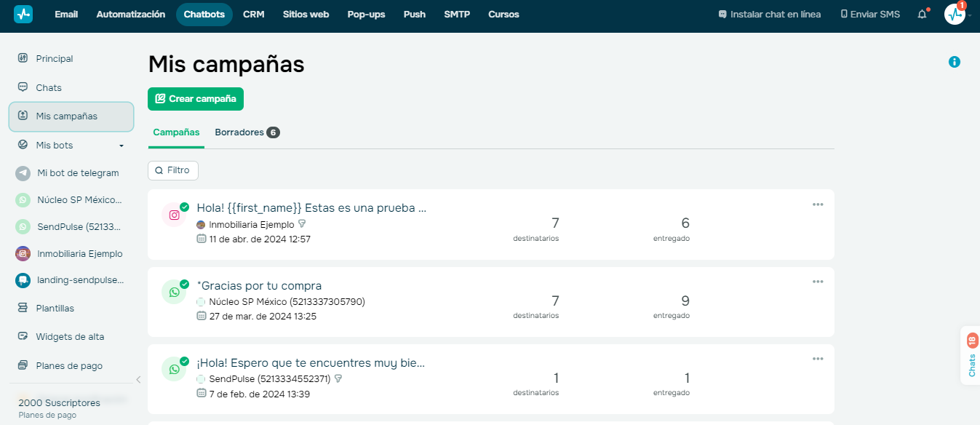
Task: Collapse the sidebar using the chevron
Action: click(138, 379)
